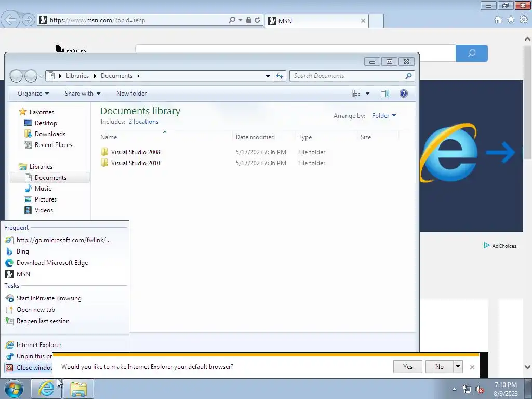Viewport: 532px width, 399px height.
Task: Open the 2 locations link
Action: [x=143, y=122]
